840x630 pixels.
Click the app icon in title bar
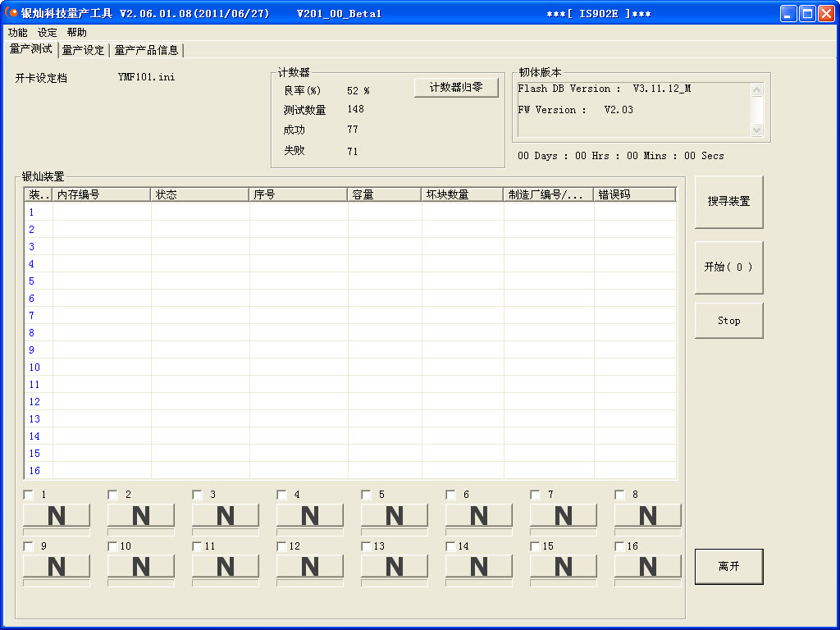point(11,13)
